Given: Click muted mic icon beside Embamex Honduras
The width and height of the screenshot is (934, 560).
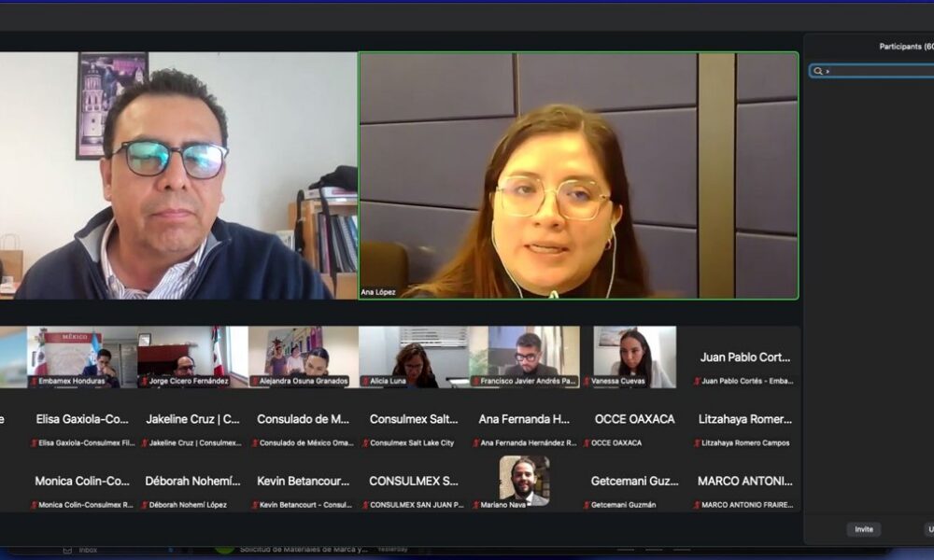Looking at the screenshot, I should pos(34,382).
